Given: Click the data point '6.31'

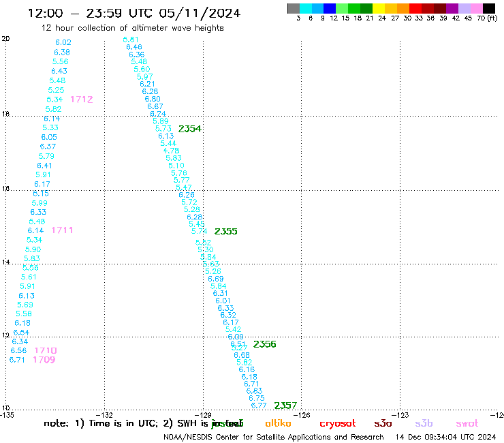Looking at the screenshot, I should click(x=220, y=293).
